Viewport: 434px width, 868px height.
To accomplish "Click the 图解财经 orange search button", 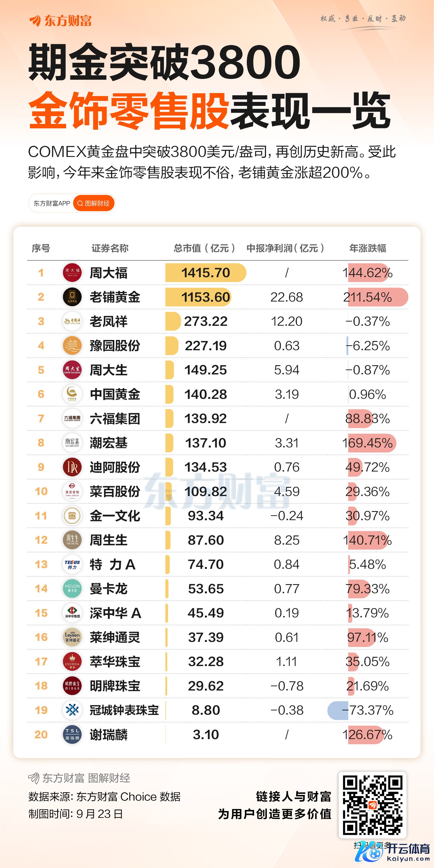I will pos(94,204).
